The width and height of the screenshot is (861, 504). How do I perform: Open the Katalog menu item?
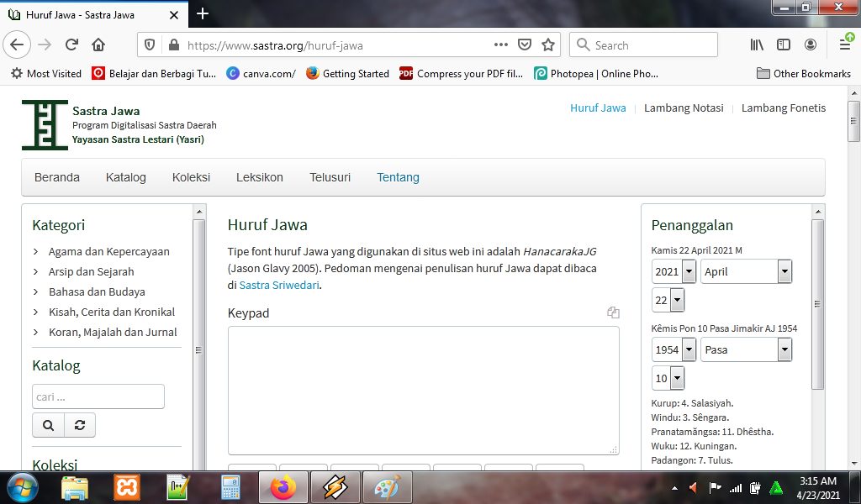(126, 177)
